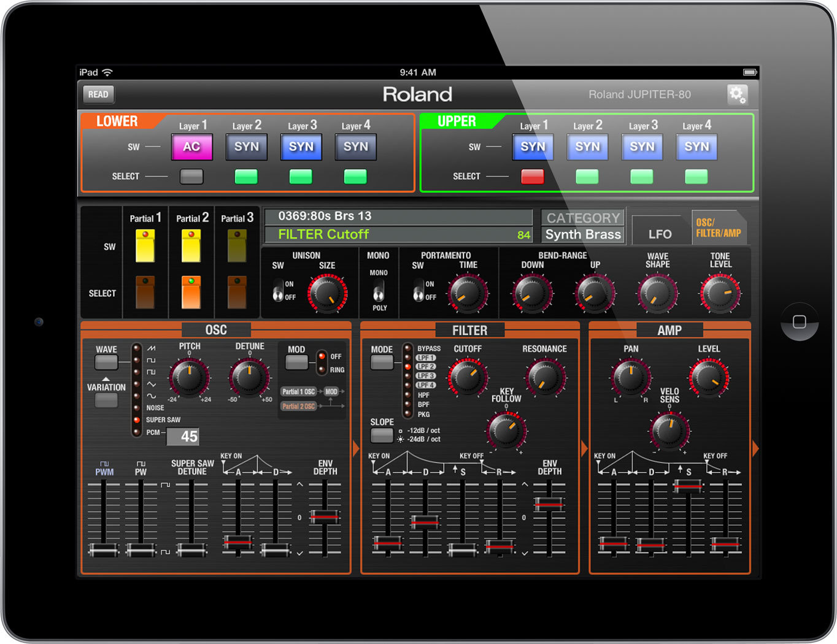Image resolution: width=837 pixels, height=644 pixels.
Task: Open the Synth Brass category field
Action: coord(583,234)
